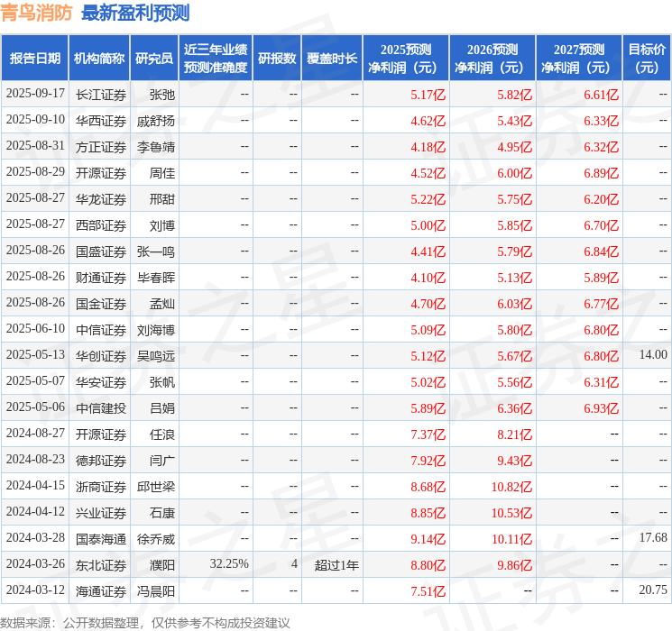The image size is (672, 631).
Task: Click the 研报数 column header
Action: point(277,59)
